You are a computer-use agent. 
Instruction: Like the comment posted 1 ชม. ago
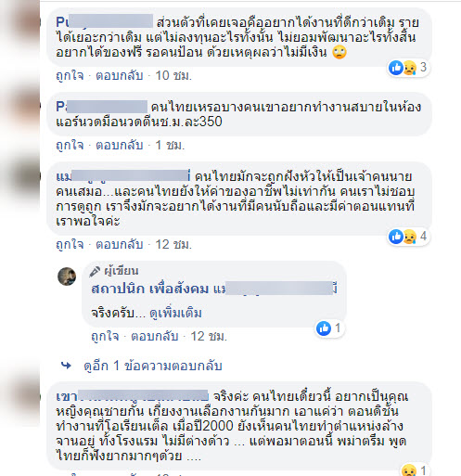coord(70,145)
